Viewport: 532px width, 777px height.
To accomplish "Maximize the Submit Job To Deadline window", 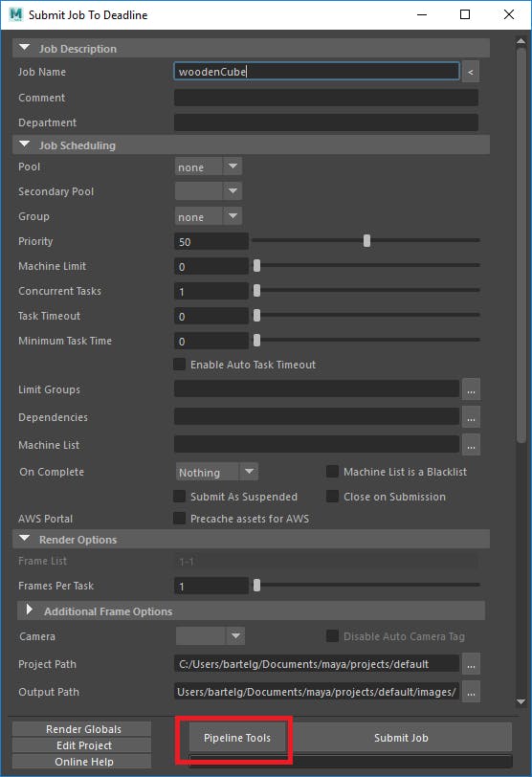I will tap(465, 14).
